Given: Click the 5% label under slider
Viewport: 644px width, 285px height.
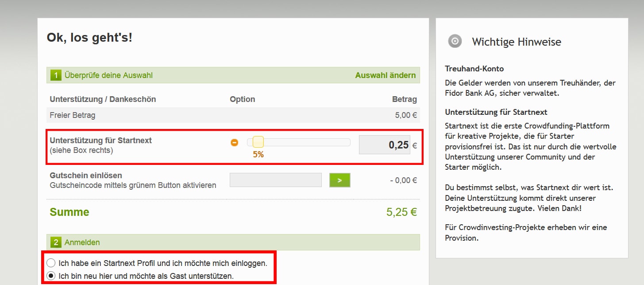Looking at the screenshot, I should [x=258, y=155].
